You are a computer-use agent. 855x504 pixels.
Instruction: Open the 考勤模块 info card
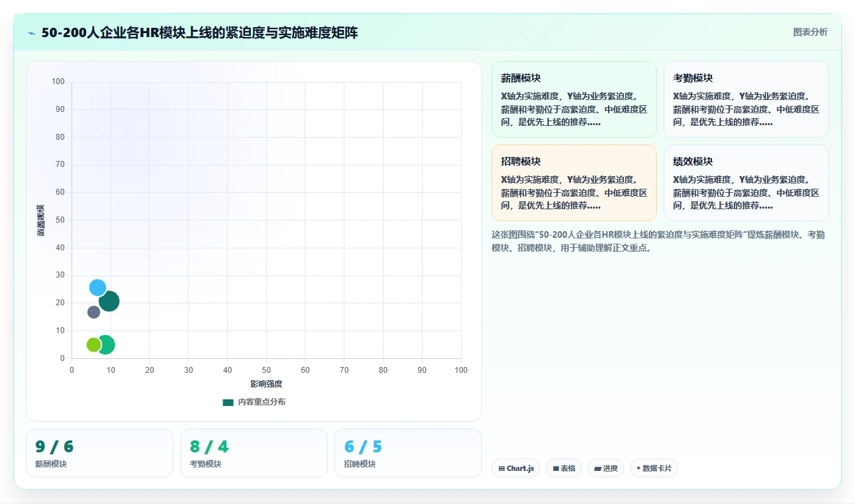pos(746,99)
